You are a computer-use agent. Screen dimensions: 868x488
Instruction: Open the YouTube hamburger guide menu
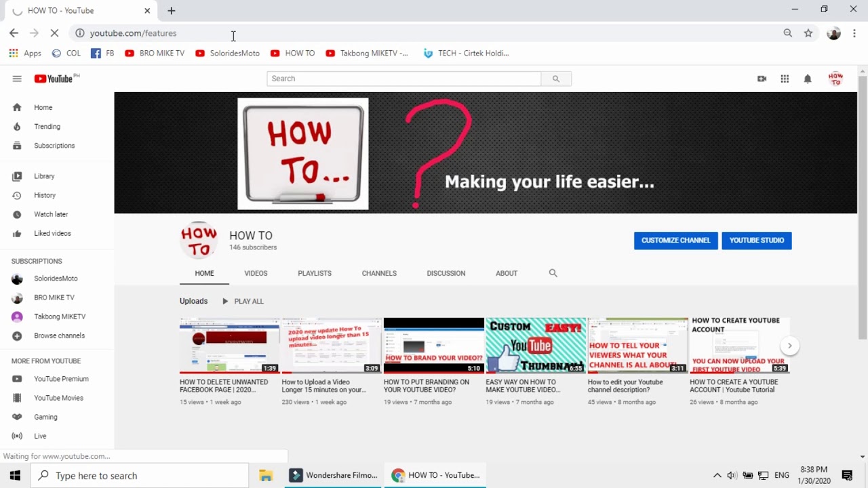click(x=17, y=79)
